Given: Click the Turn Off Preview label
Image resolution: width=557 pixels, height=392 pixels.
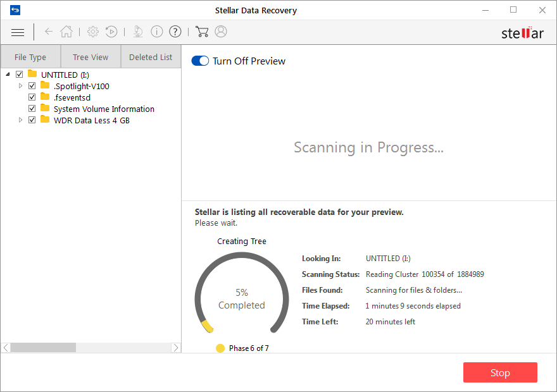Looking at the screenshot, I should [x=249, y=61].
